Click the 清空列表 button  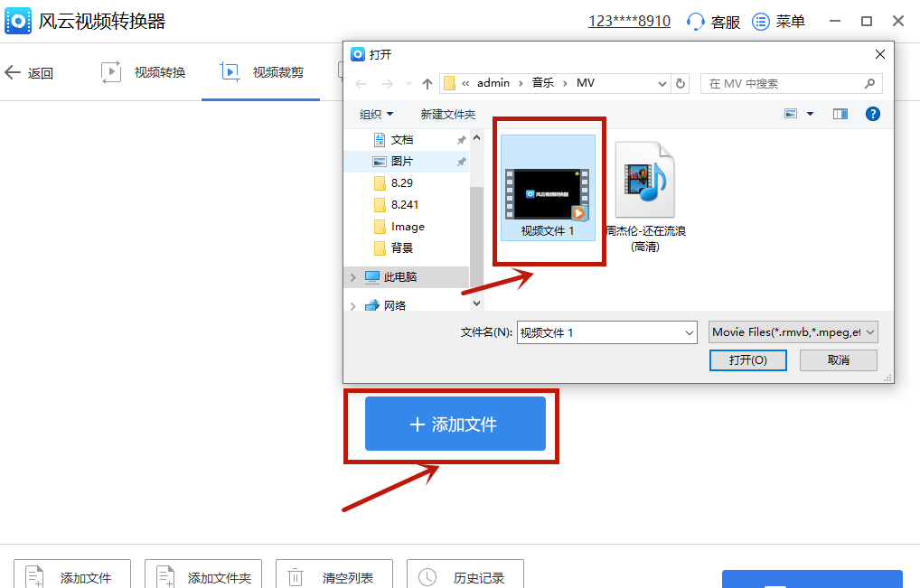pos(333,574)
